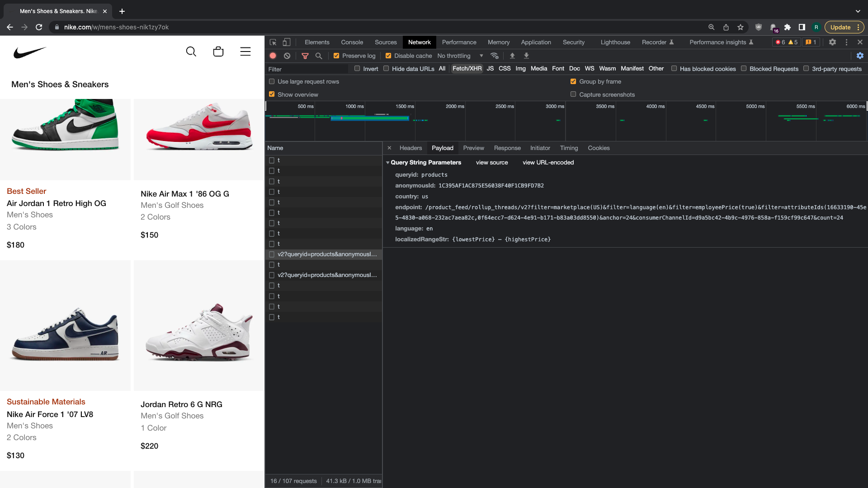Open the Nike site search icon
The width and height of the screenshot is (868, 488).
tap(191, 52)
